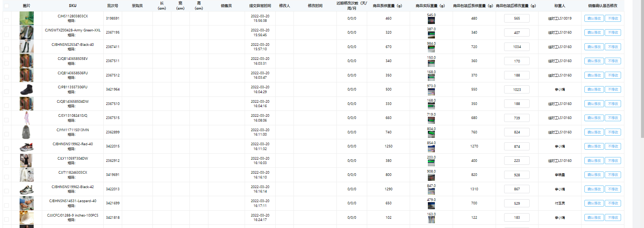Viewport: 644px width, 228px height.
Task: Click the 称重人 column header
Action: click(x=560, y=6)
